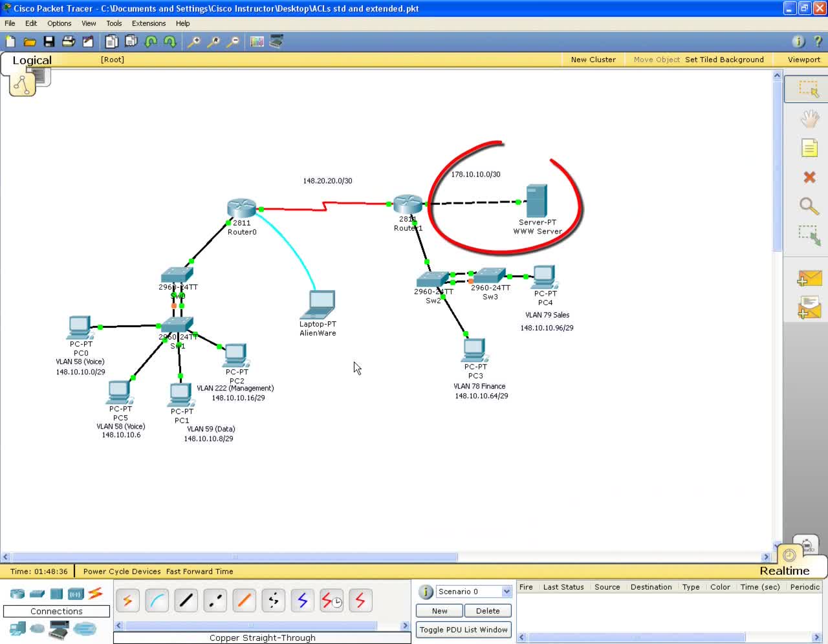Viewport: 828px width, 644px height.
Task: Pick the Copper Cross-Over dashed cable
Action: [x=215, y=601]
